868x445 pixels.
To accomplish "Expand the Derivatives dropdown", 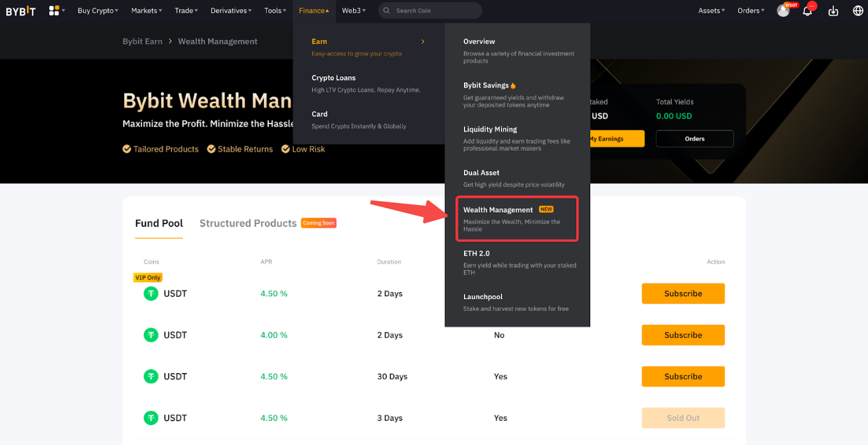I will pyautogui.click(x=231, y=11).
